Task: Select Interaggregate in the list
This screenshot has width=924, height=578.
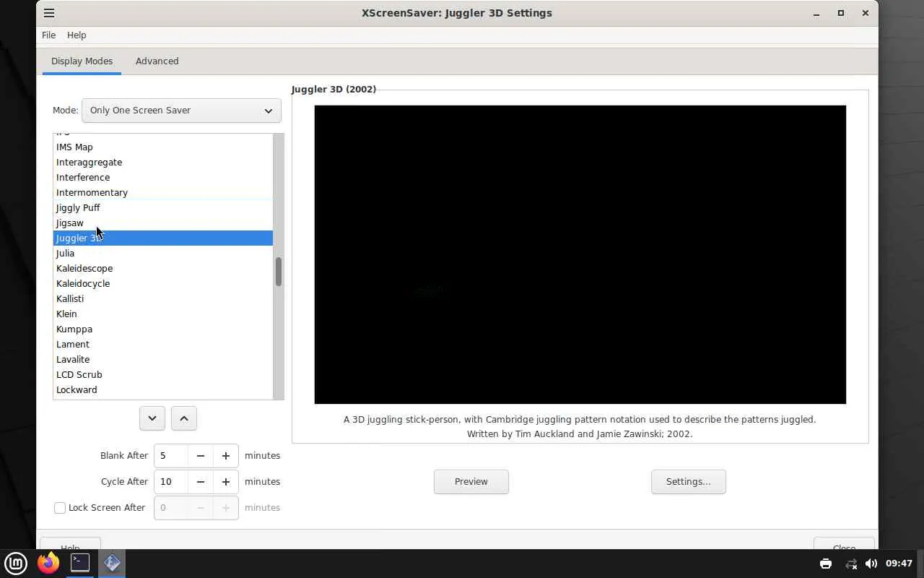Action: 163,163
